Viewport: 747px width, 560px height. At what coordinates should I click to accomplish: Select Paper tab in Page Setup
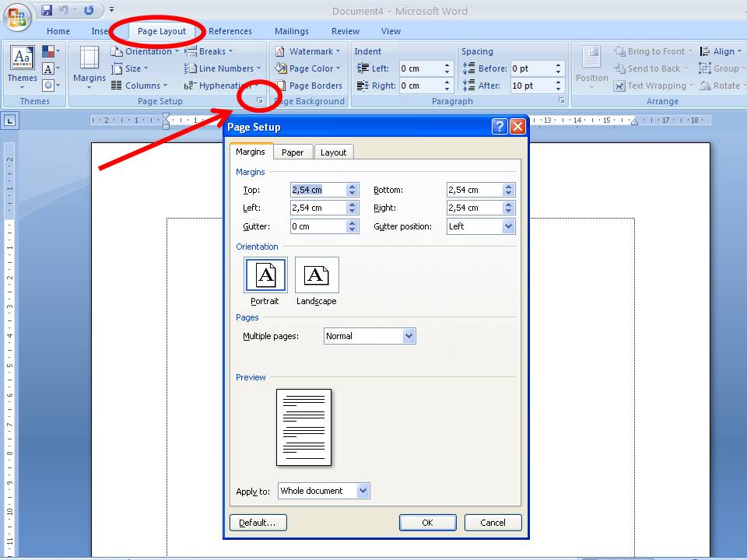point(293,152)
